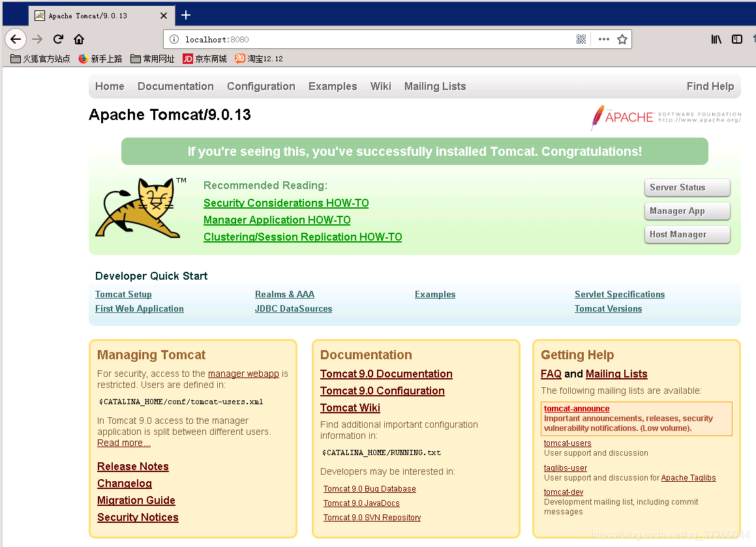Open 新手上路 Firefox bookmark
This screenshot has width=756, height=547.
coord(100,59)
